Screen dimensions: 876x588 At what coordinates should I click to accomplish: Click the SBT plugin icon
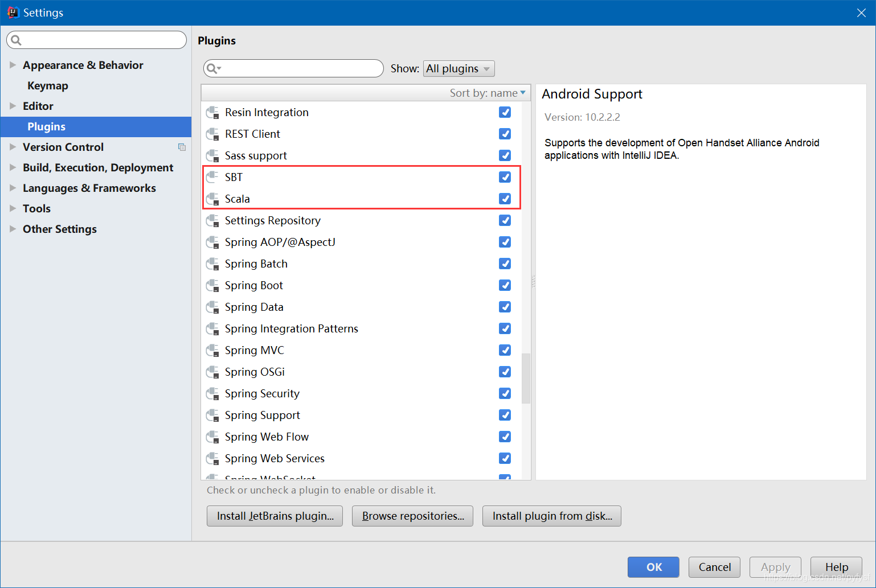(212, 178)
